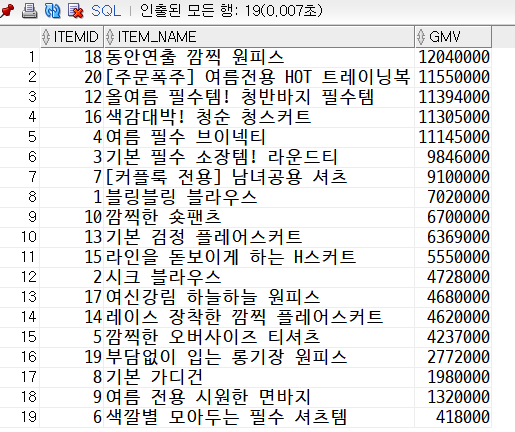The width and height of the screenshot is (515, 432).
Task: Click GMV value 12040000
Action: pyautogui.click(x=453, y=57)
